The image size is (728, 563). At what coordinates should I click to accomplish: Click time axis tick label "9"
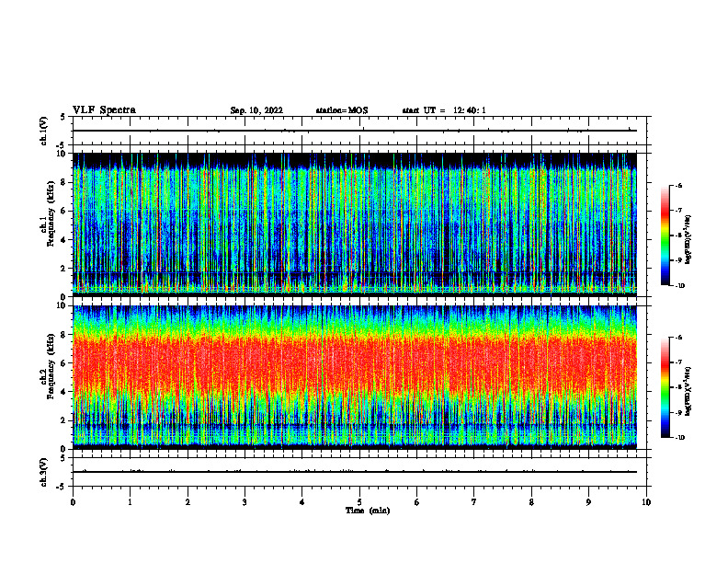coord(588,502)
